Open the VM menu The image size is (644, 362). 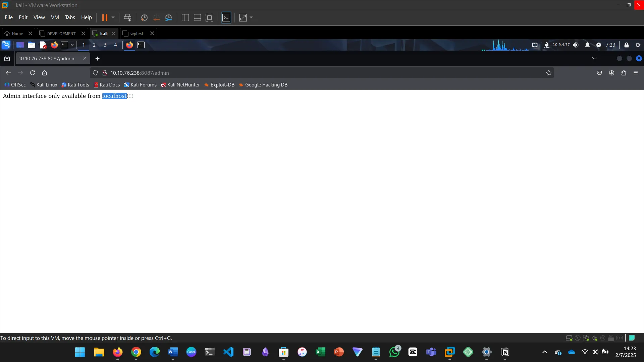click(55, 17)
